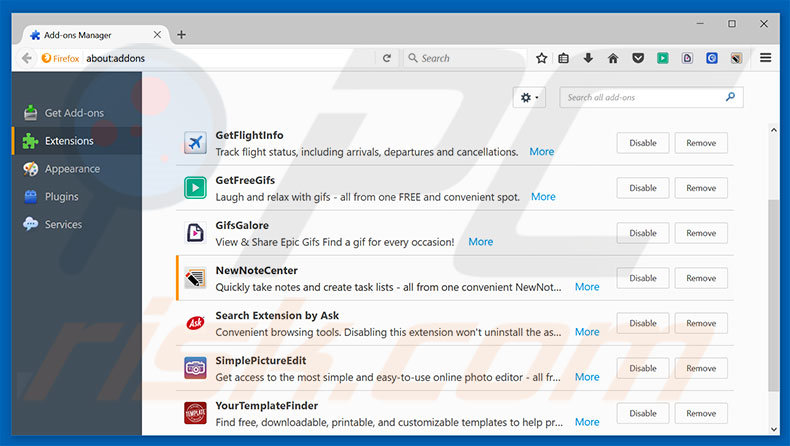Image resolution: width=790 pixels, height=446 pixels.
Task: Reload the page with refresh icon
Action: pyautogui.click(x=387, y=58)
